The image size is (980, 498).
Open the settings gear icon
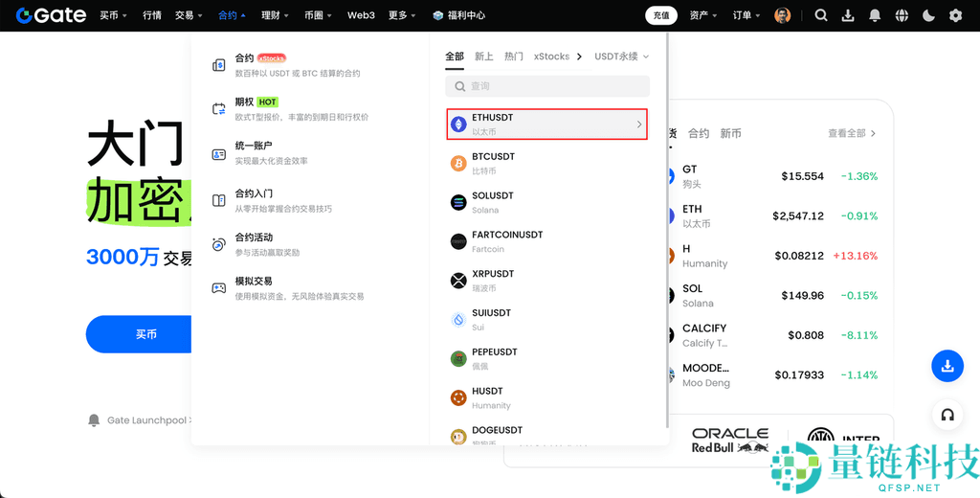pyautogui.click(x=956, y=15)
